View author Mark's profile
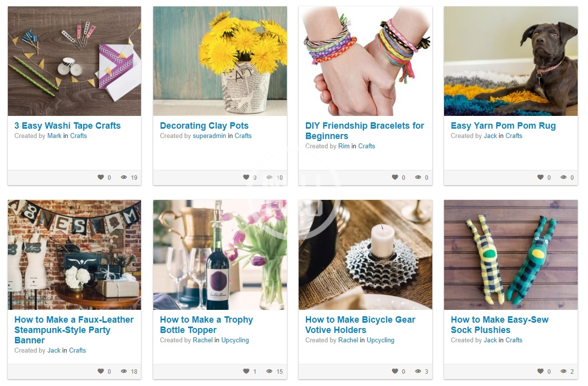Screen dimensions: 588x386 click(54, 136)
